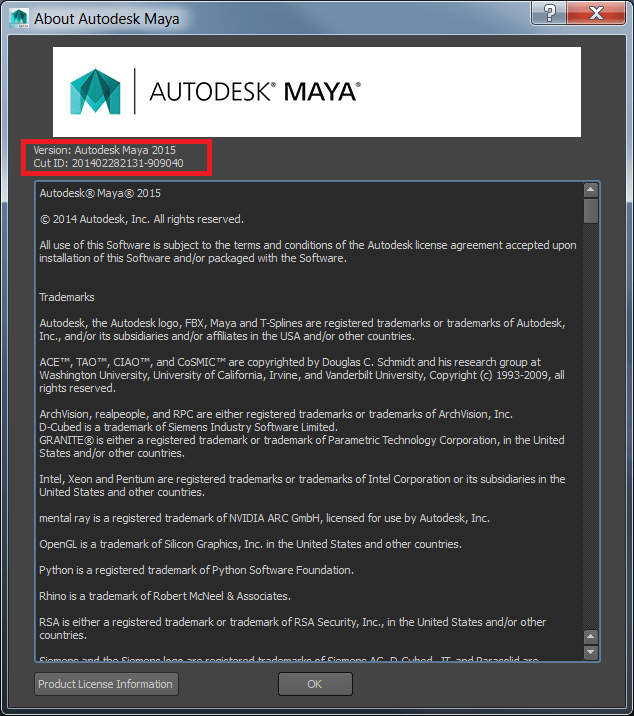This screenshot has height=716, width=634.
Task: Click the Maya icon in the title bar
Action: click(x=19, y=18)
